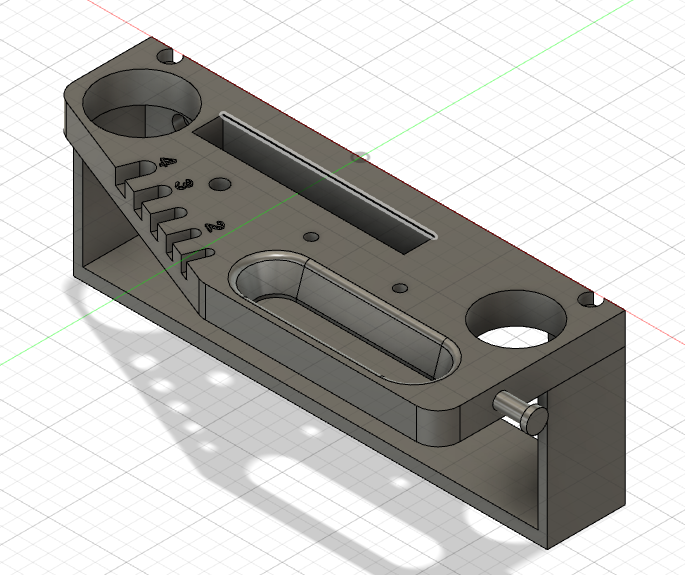
Task: Select the small round hole next to engraved 3
Action: tap(219, 184)
